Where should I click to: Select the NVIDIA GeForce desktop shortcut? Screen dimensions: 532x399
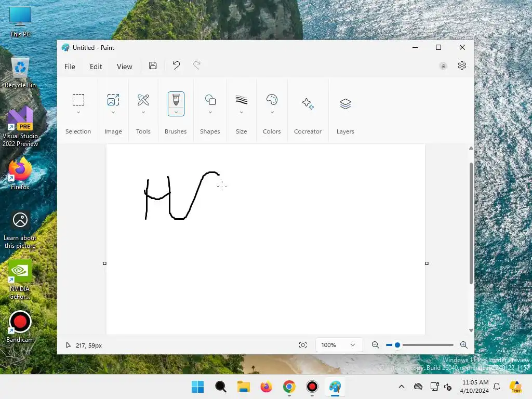point(20,280)
